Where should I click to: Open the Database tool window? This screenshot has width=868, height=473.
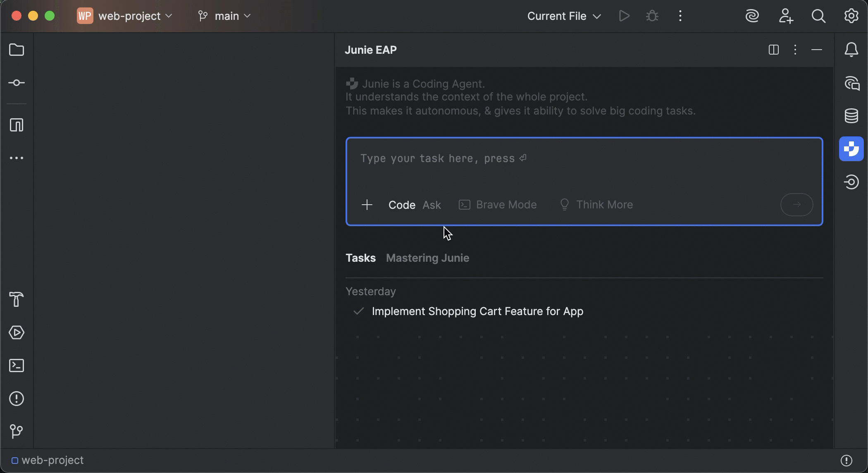pos(851,116)
